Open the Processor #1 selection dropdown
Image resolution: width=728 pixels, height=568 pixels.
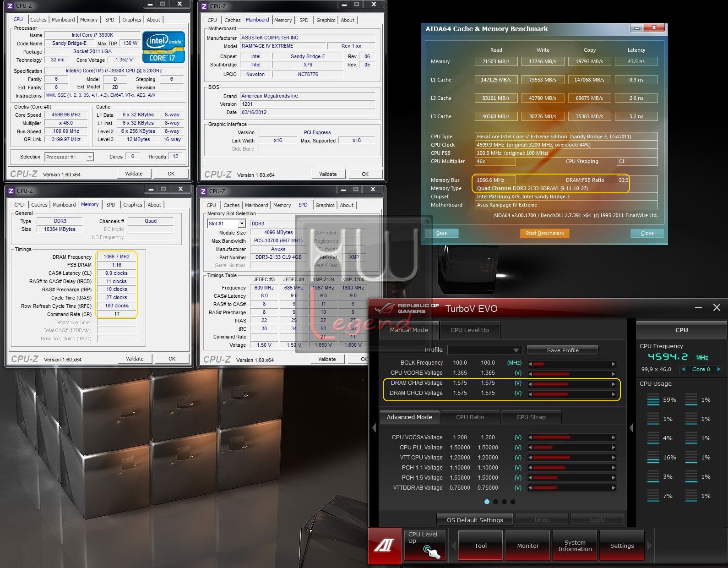pyautogui.click(x=69, y=157)
